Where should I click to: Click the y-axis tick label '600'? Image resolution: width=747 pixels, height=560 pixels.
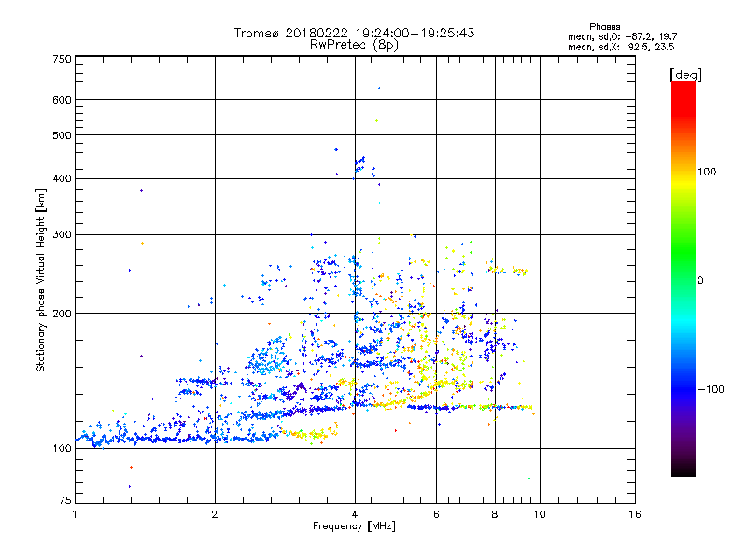coord(62,100)
